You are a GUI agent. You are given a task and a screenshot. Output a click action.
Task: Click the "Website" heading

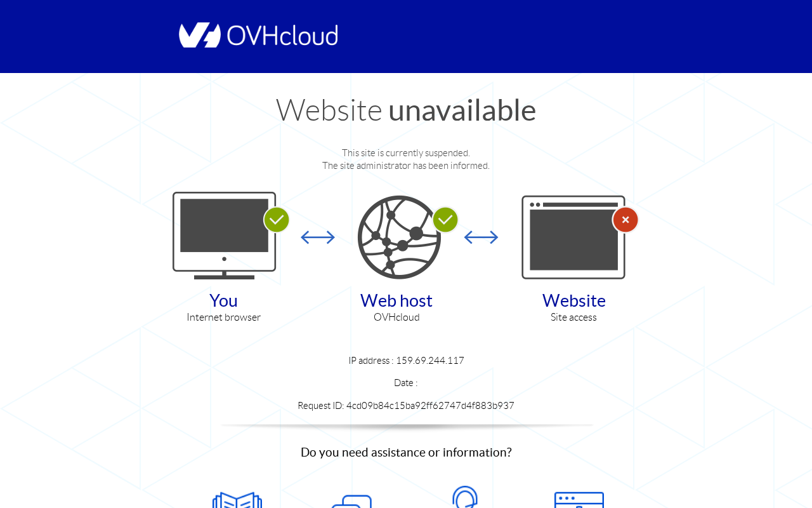point(574,300)
